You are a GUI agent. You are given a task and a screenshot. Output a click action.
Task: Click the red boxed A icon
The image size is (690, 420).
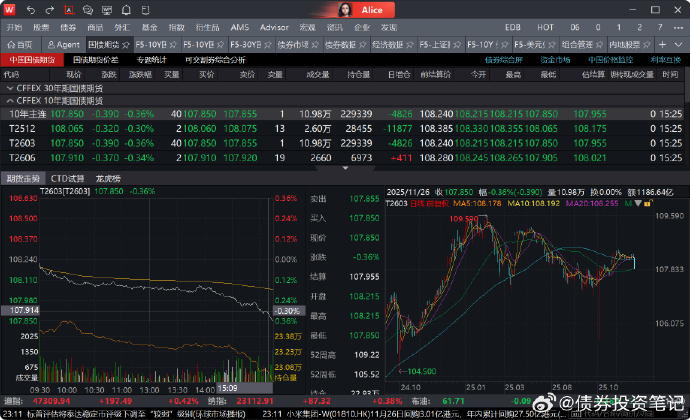(69, 10)
